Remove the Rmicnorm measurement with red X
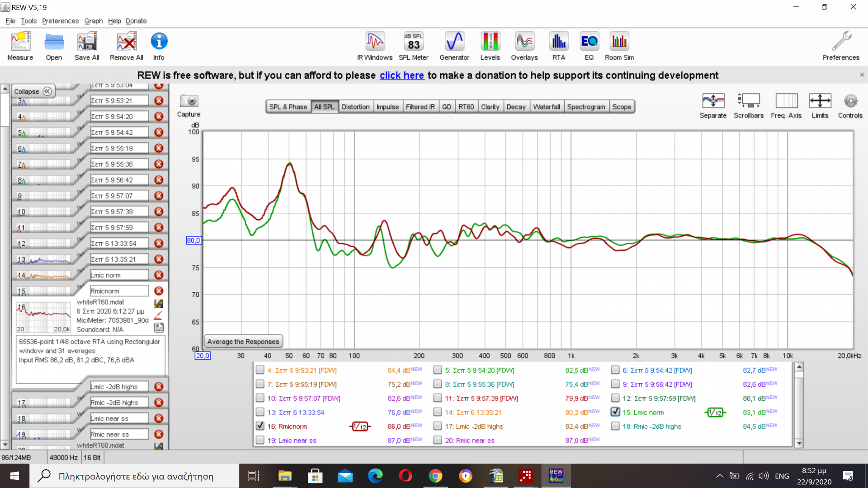Viewport: 868px width, 488px height. [x=159, y=291]
